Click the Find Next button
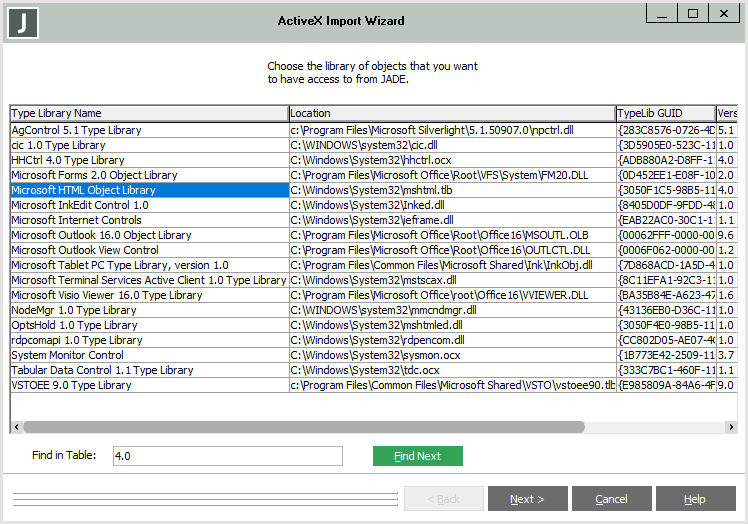The width and height of the screenshot is (748, 524). 417,456
